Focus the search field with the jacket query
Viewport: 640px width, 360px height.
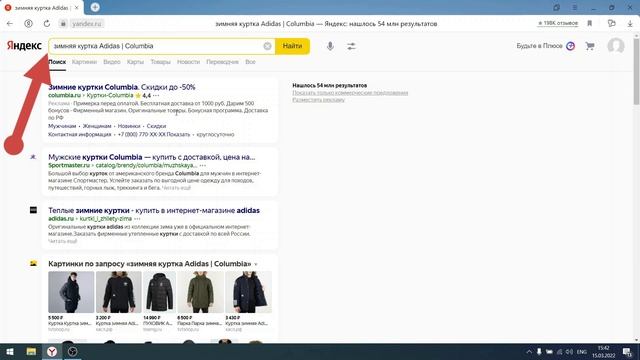[162, 46]
